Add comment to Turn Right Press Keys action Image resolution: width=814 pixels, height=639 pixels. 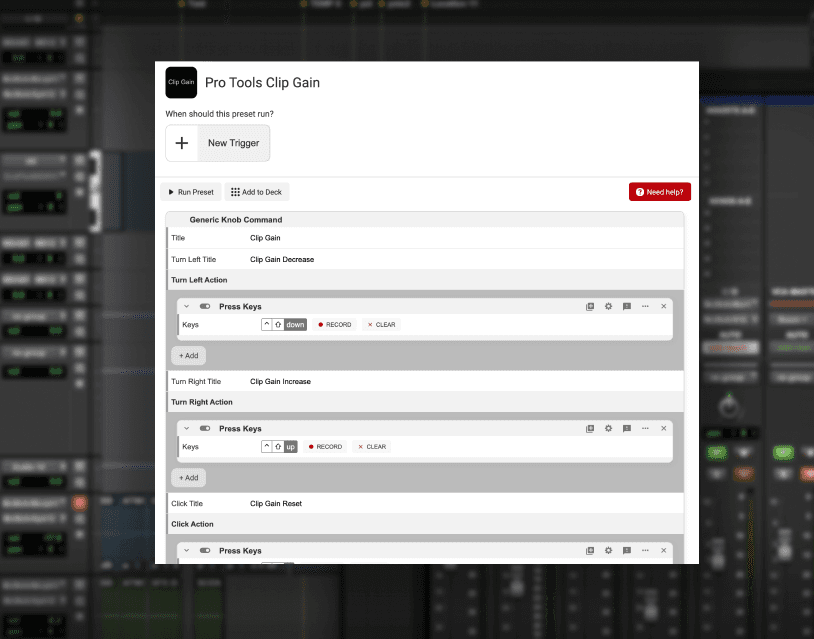point(627,428)
